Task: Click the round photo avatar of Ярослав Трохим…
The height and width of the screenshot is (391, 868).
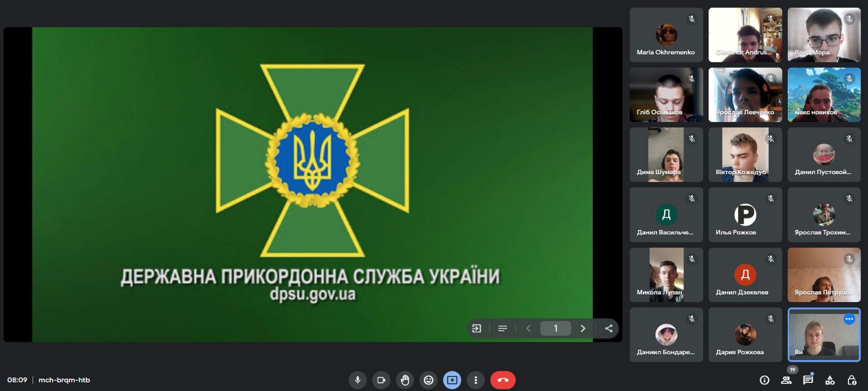Action: pos(824,215)
